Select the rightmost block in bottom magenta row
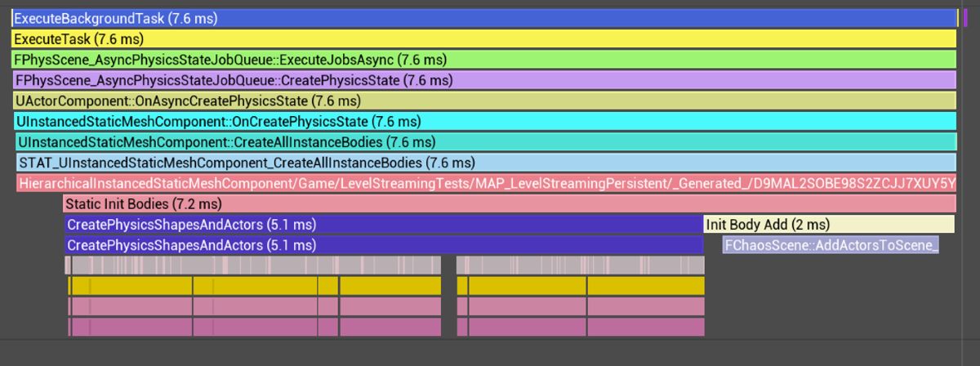 coord(646,327)
